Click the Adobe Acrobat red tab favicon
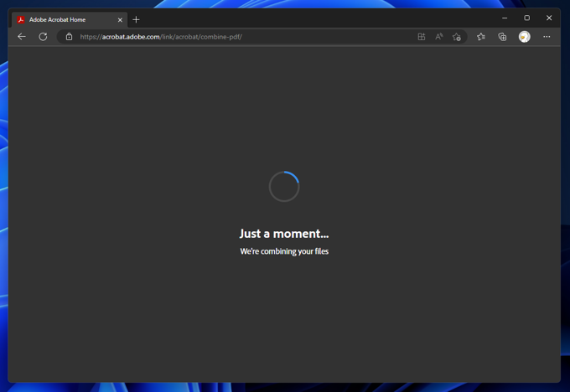This screenshot has height=392, width=570. pyautogui.click(x=21, y=19)
